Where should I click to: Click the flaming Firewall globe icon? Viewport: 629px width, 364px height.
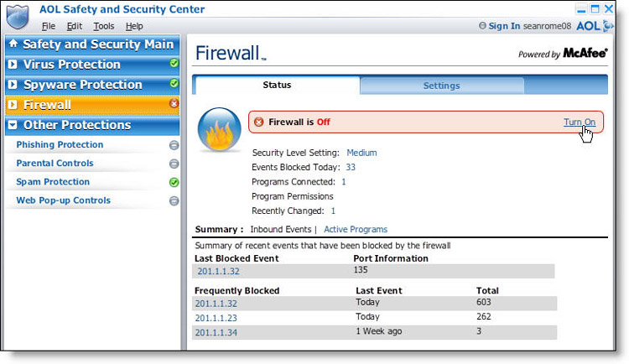[x=220, y=129]
